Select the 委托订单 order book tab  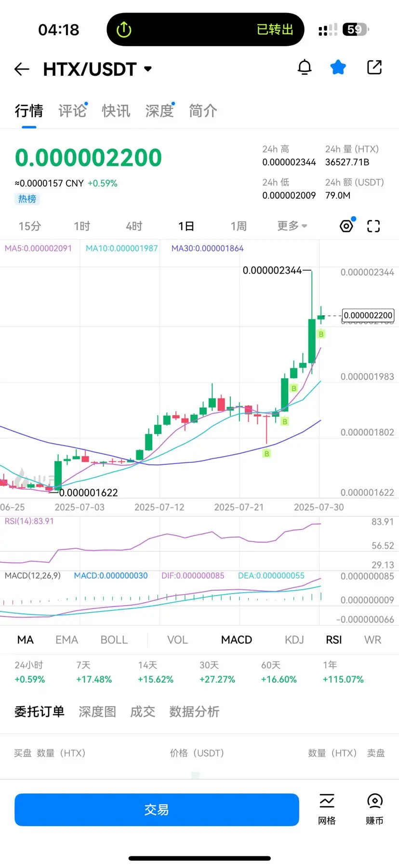tap(39, 712)
